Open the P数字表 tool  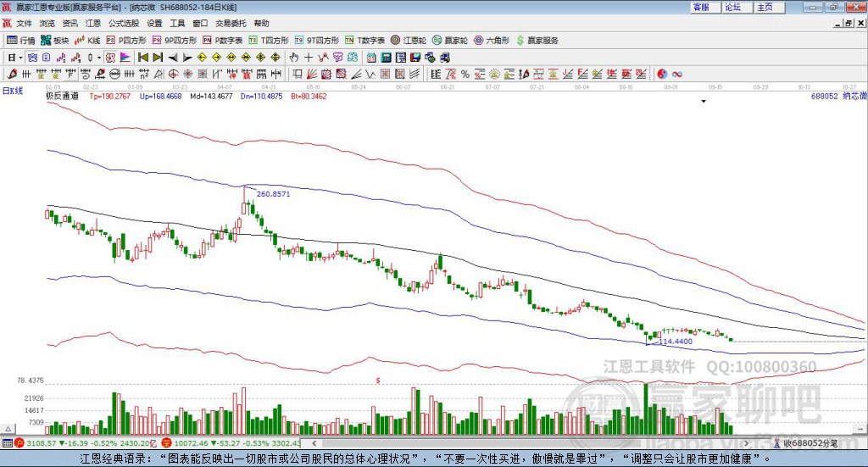click(x=223, y=41)
